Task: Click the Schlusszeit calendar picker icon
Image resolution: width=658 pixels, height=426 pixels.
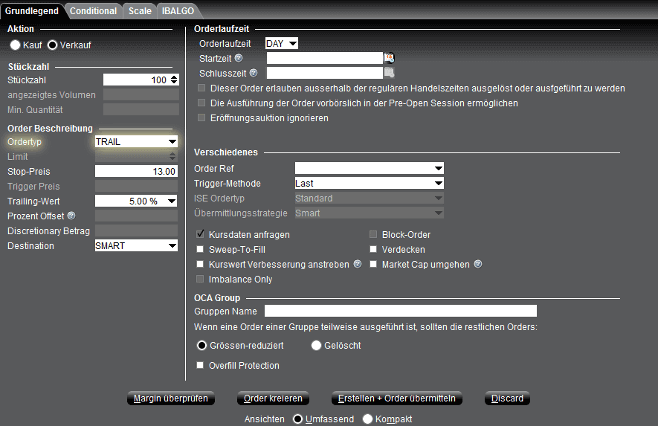Action: [x=389, y=73]
